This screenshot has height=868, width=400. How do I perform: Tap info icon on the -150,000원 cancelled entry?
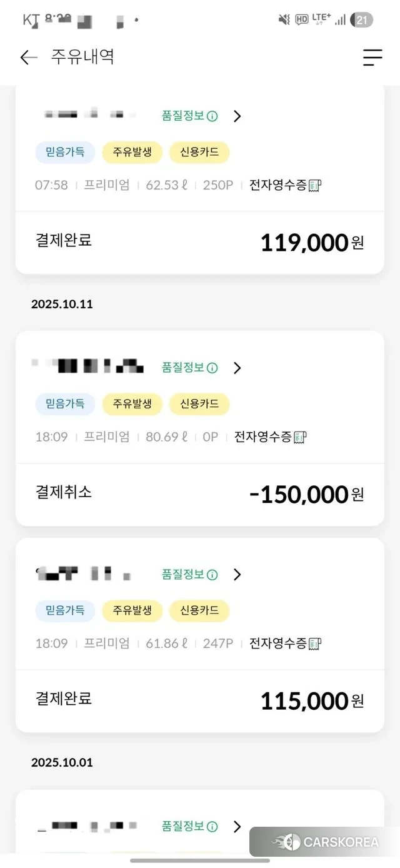pos(212,368)
